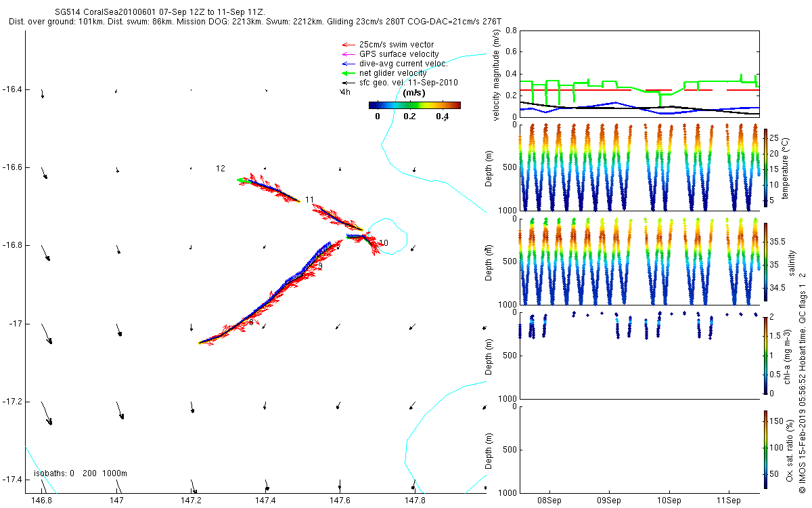Click the '08Sep' time axis label
The image size is (812, 508).
tap(549, 500)
